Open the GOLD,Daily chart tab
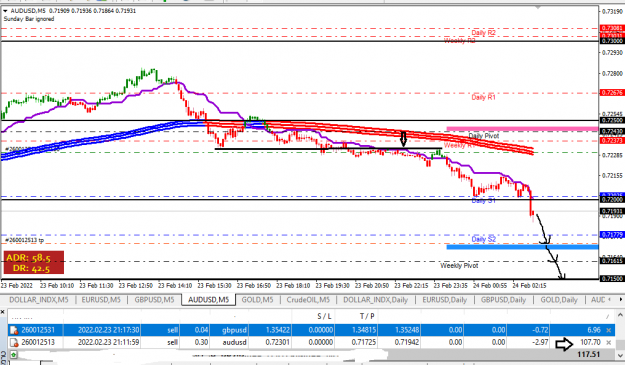The image size is (625, 365). (x=559, y=300)
